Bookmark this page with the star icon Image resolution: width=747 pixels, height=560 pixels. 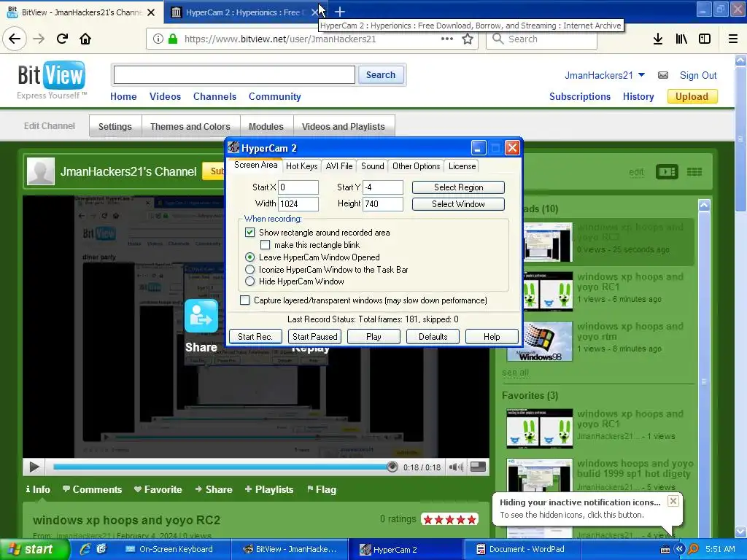point(468,39)
